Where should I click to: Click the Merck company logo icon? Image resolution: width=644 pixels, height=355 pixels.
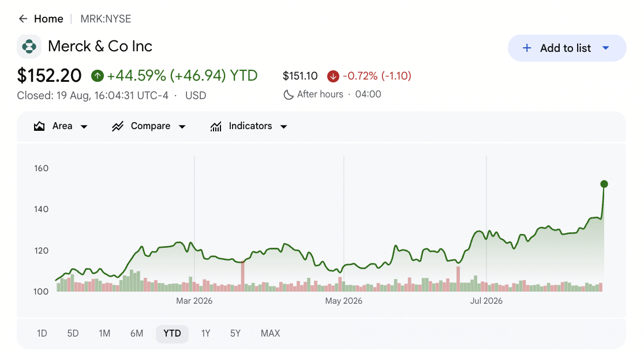coord(29,46)
